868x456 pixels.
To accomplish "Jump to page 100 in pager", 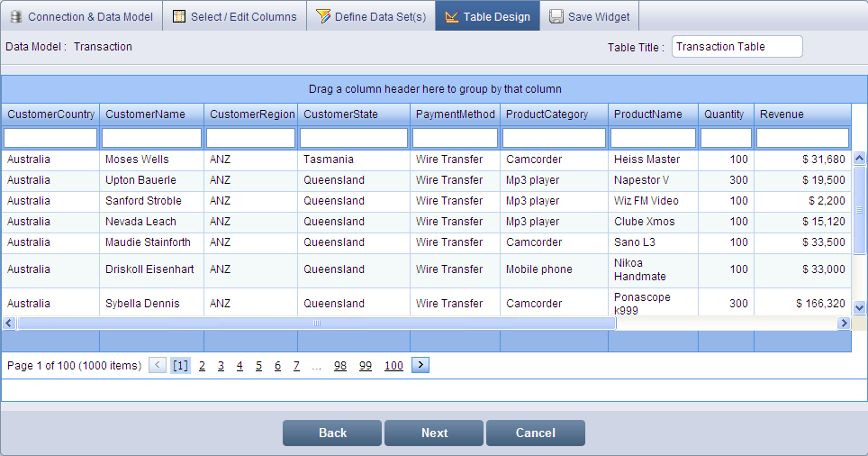I will (393, 366).
